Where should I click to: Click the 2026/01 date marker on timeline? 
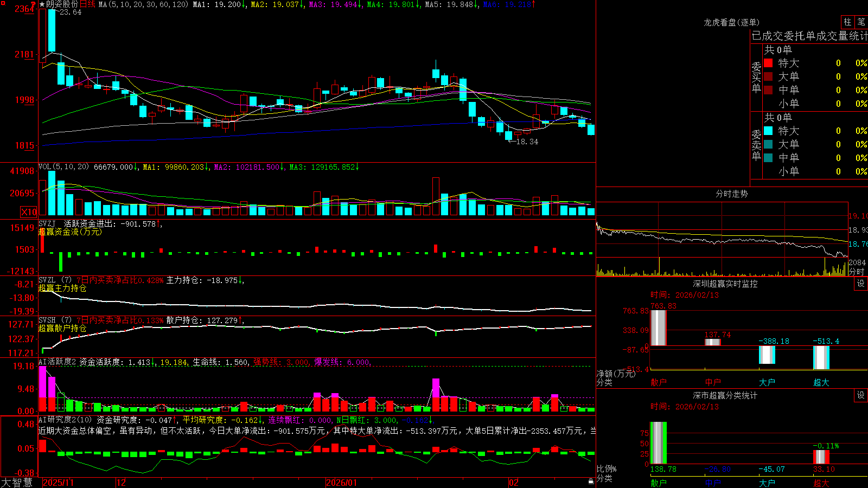[342, 483]
